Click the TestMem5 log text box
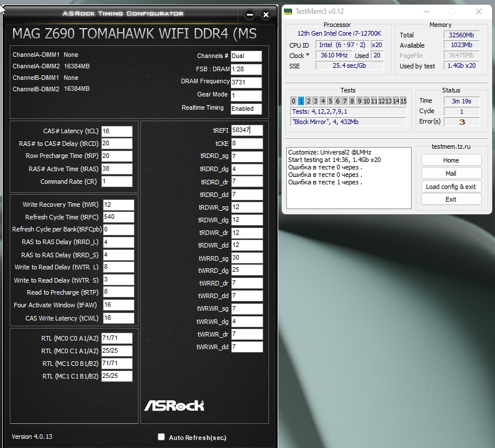 349,178
